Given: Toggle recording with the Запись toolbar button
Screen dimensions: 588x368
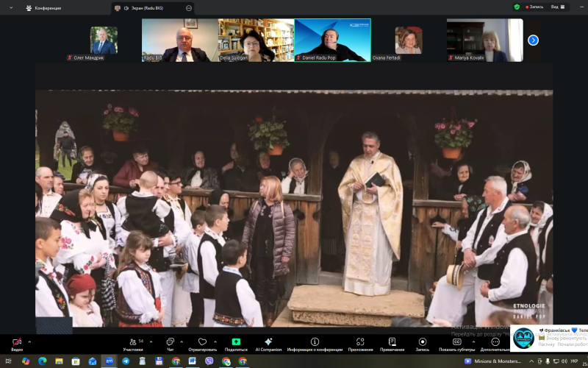Looking at the screenshot, I should [423, 342].
